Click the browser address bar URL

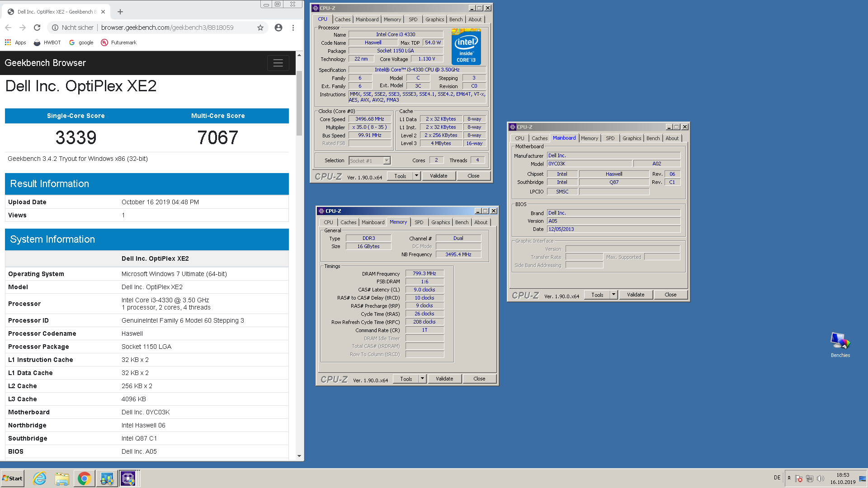click(x=167, y=28)
